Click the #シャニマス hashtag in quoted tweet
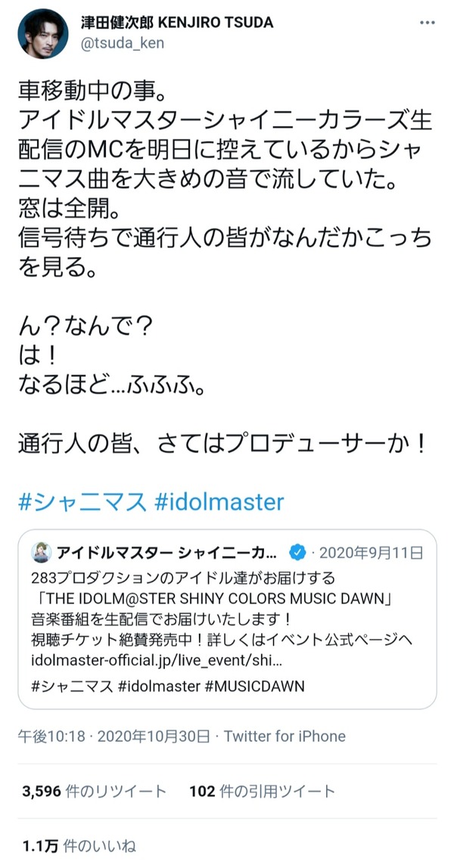This screenshot has height=868, width=454. pyautogui.click(x=73, y=687)
